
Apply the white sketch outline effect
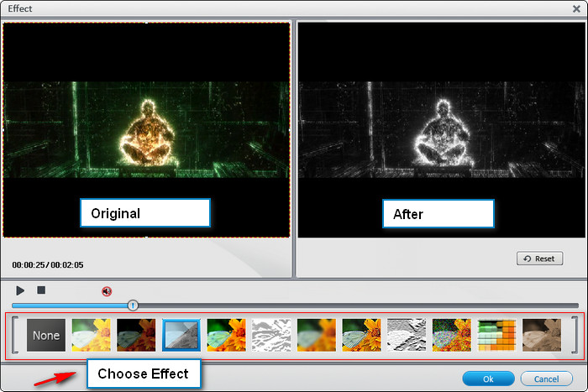(x=271, y=335)
